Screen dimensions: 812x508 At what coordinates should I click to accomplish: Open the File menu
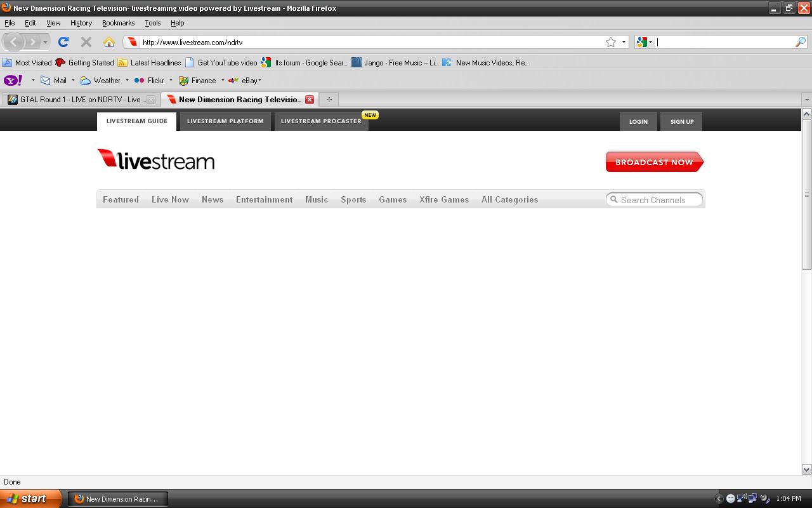point(10,23)
